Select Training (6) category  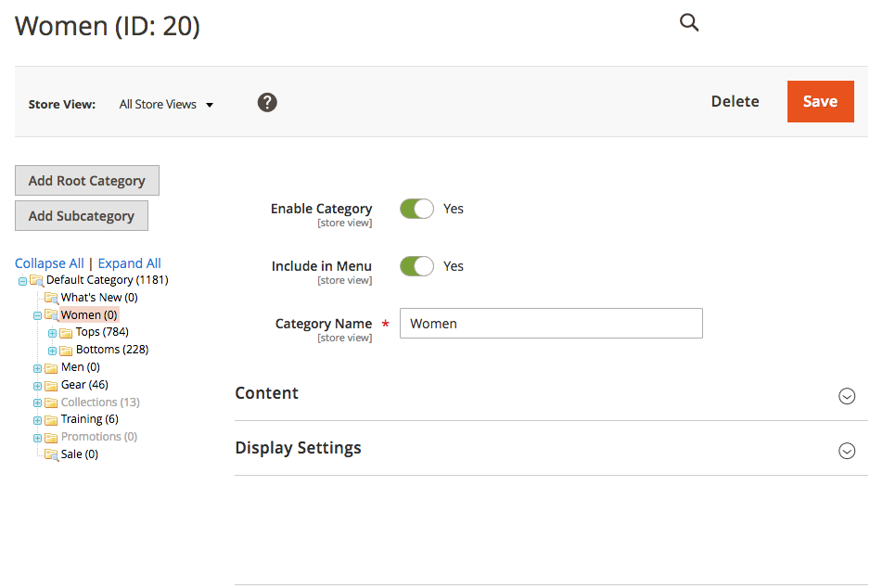(90, 419)
